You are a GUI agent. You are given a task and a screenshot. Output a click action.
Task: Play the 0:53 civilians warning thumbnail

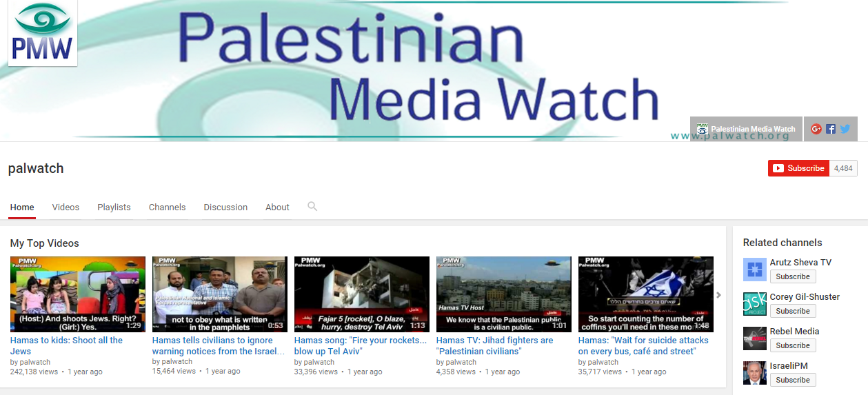click(220, 294)
